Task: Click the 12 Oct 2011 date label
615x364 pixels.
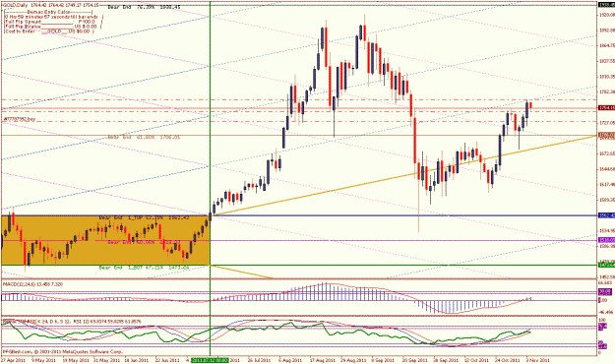Action: pos(476,360)
